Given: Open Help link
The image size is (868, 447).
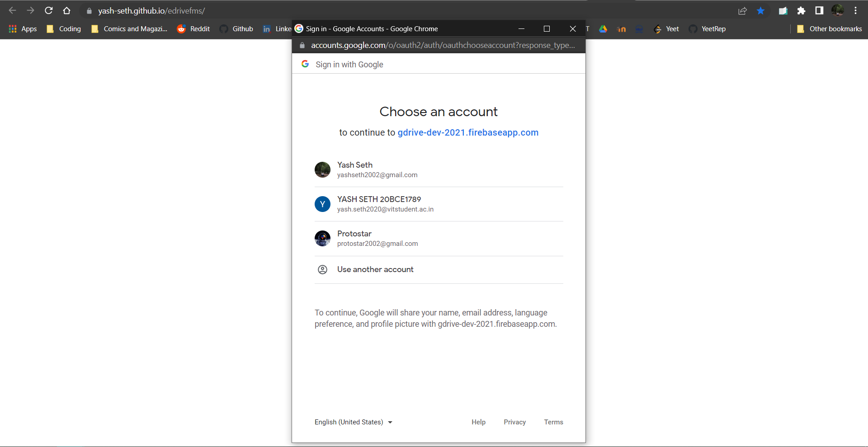Looking at the screenshot, I should (x=478, y=422).
